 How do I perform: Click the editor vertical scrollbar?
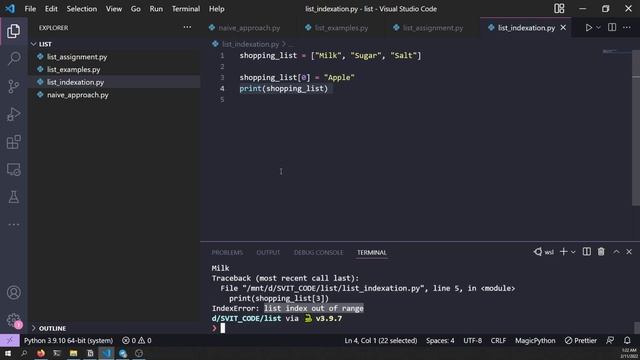tap(636, 127)
